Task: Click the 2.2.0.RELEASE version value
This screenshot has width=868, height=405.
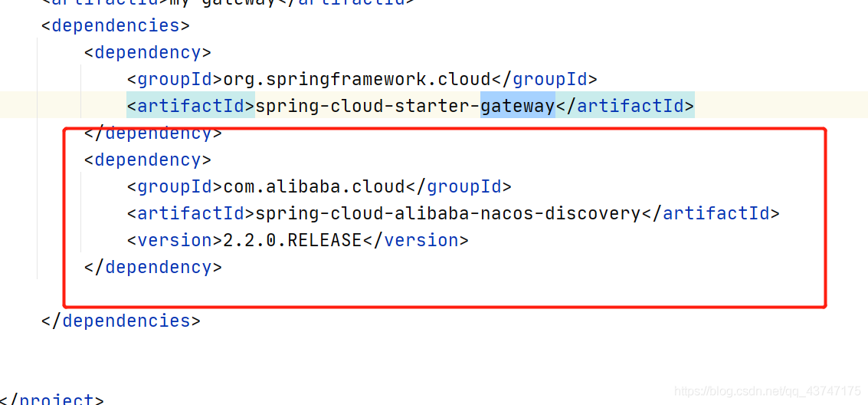Action: click(x=292, y=240)
